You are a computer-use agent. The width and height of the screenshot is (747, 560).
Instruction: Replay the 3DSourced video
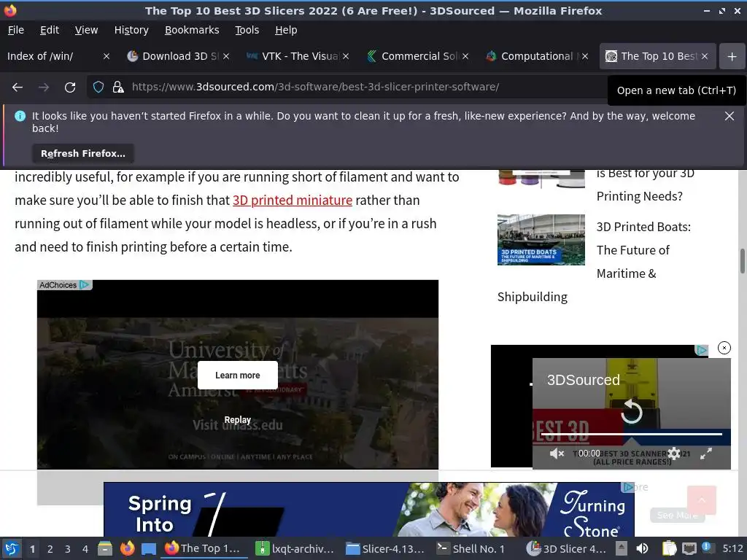pyautogui.click(x=632, y=411)
